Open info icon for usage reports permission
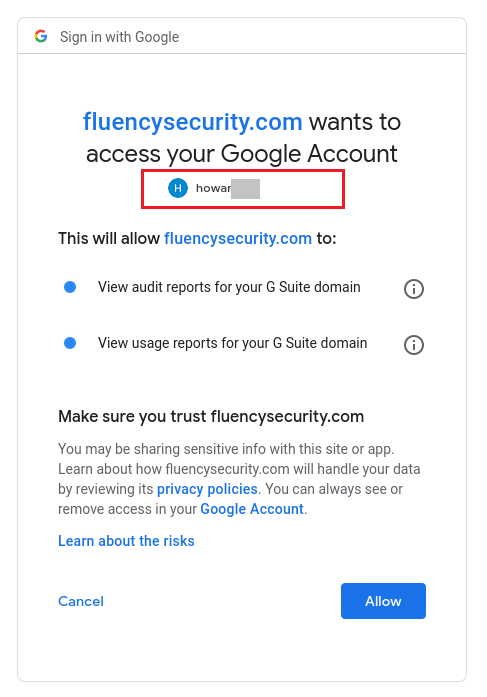Image resolution: width=487 pixels, height=697 pixels. coord(414,344)
